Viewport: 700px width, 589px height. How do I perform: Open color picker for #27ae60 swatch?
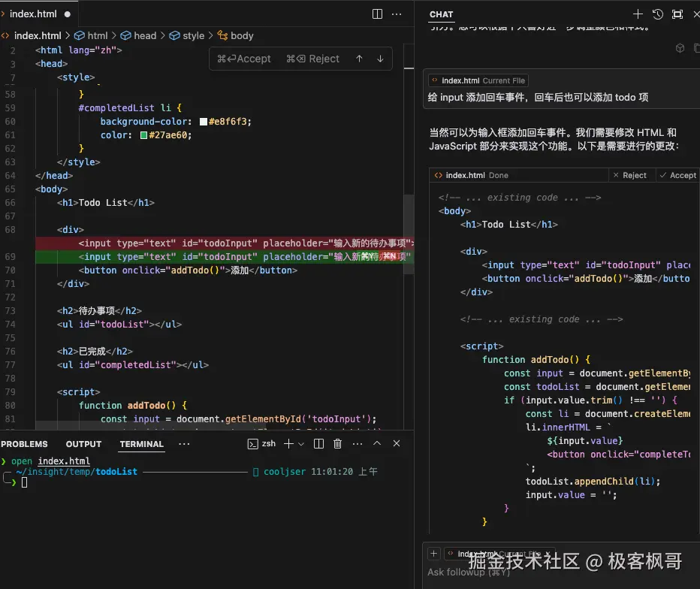coord(143,135)
